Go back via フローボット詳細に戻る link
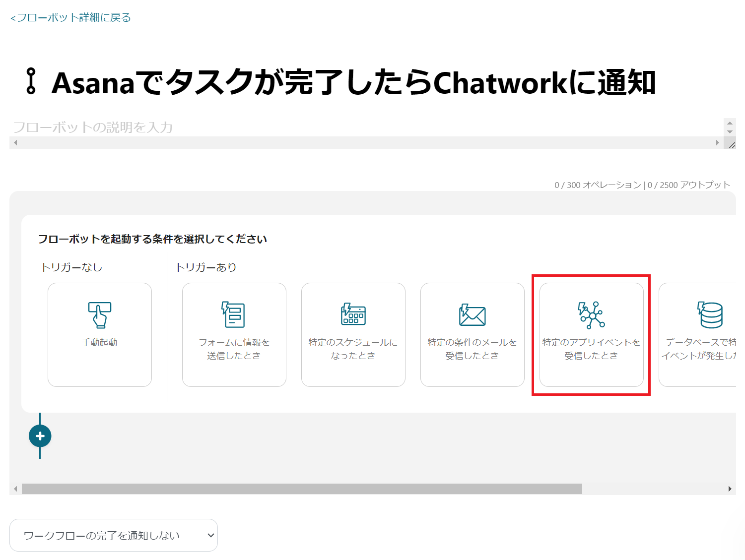The width and height of the screenshot is (745, 560). click(70, 18)
